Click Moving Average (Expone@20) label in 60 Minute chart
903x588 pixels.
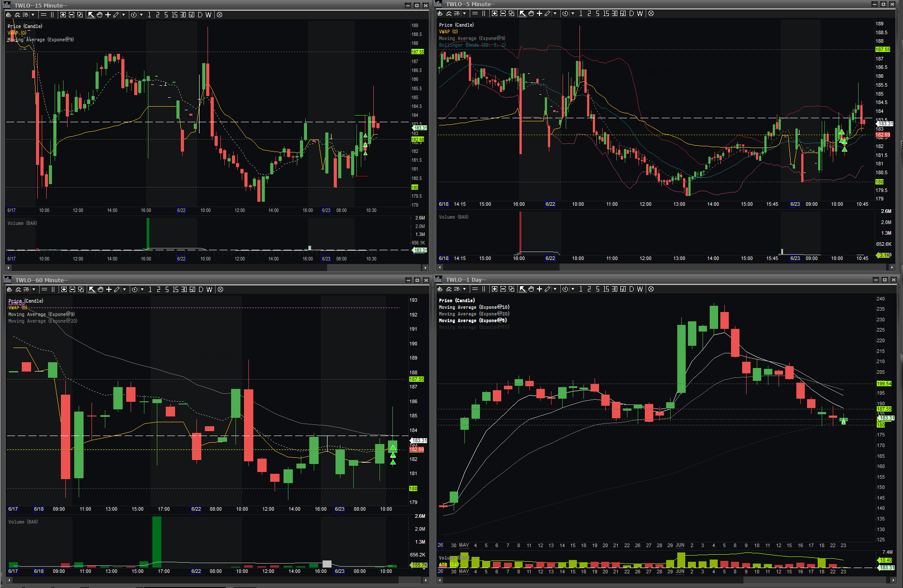tap(43, 321)
